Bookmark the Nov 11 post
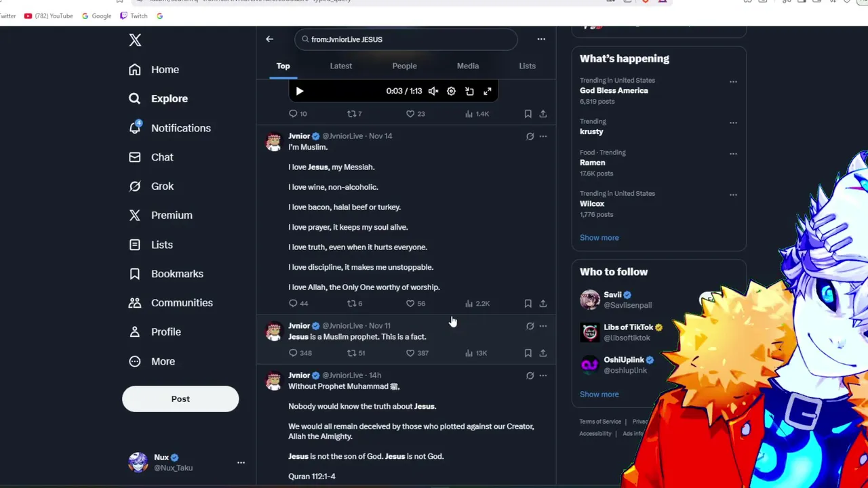Image resolution: width=868 pixels, height=488 pixels. tap(528, 353)
